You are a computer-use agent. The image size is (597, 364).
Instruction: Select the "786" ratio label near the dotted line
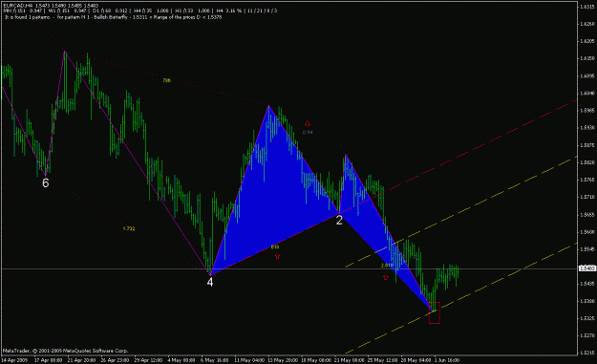[166, 80]
